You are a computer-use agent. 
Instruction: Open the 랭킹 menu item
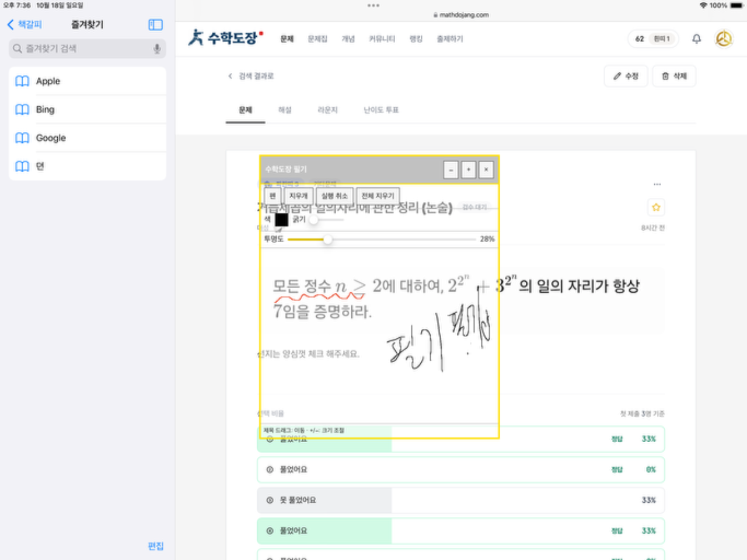[416, 39]
